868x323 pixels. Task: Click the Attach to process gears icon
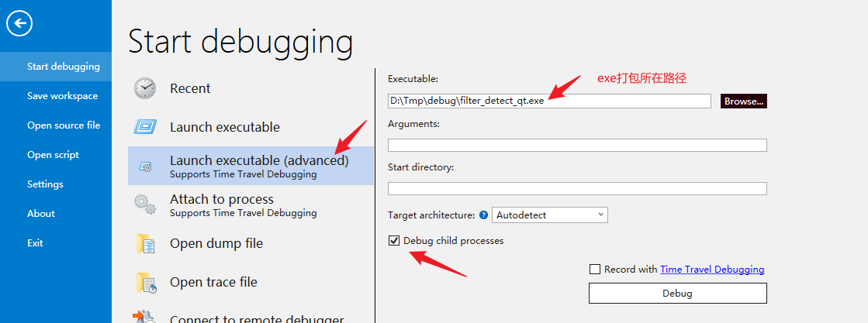click(x=145, y=204)
